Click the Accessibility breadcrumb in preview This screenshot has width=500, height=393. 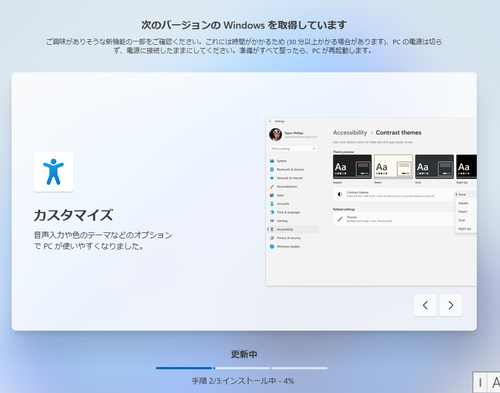tap(350, 133)
